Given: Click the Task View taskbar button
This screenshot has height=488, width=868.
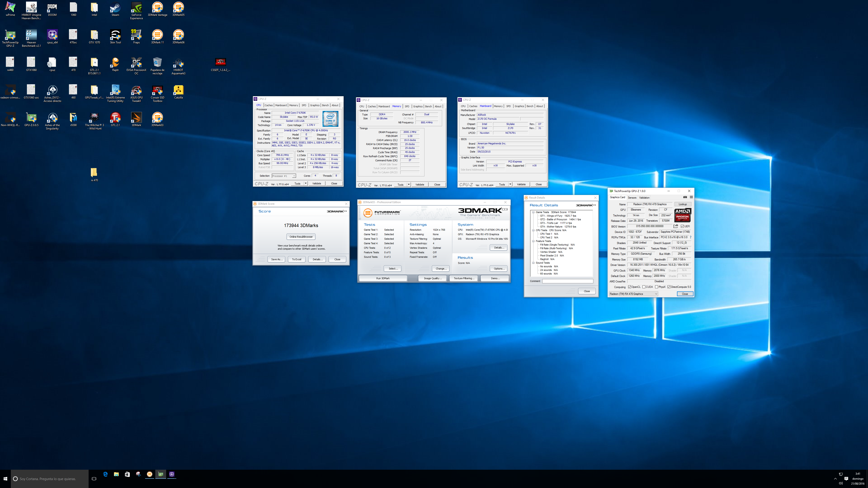Looking at the screenshot, I should coord(94,479).
